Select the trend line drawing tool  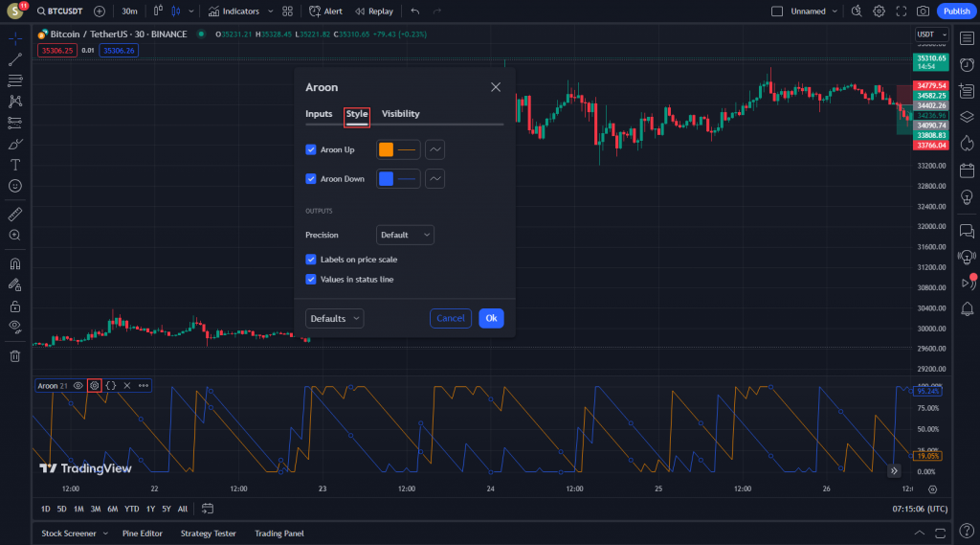[x=15, y=59]
